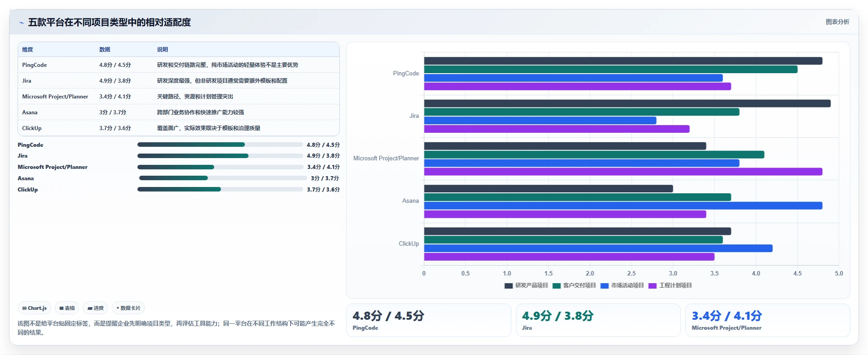This screenshot has width=868, height=355.
Task: Select the 维度 column header
Action: click(x=28, y=50)
